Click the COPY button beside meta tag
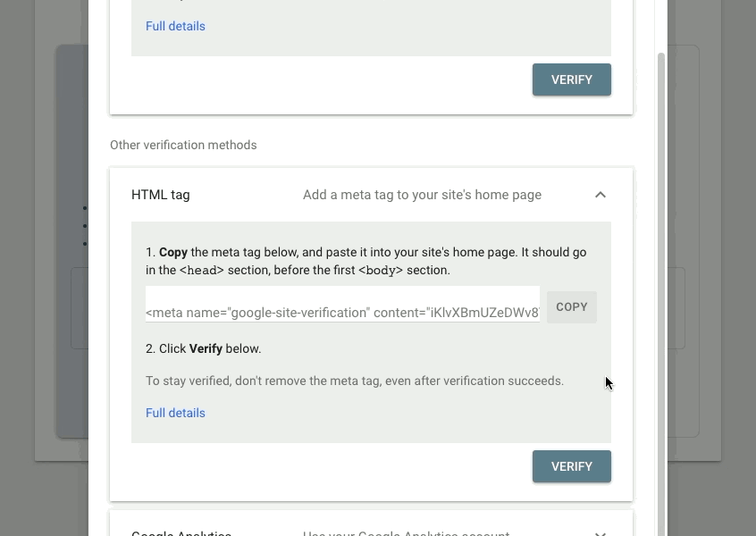 572,307
